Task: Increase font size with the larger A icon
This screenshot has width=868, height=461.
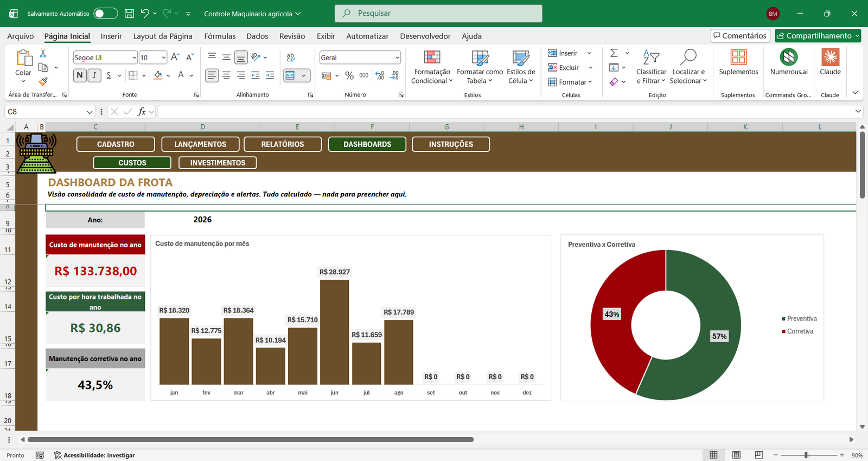Action: [175, 57]
